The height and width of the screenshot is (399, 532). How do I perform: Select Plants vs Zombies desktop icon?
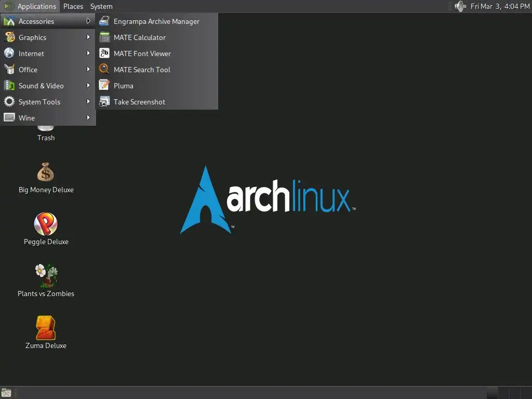click(x=46, y=275)
